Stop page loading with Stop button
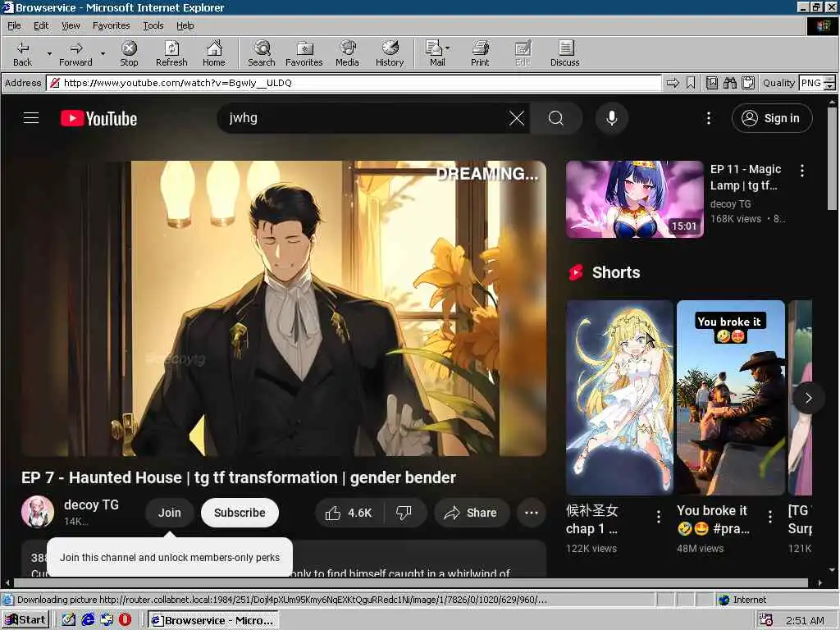 [x=129, y=53]
